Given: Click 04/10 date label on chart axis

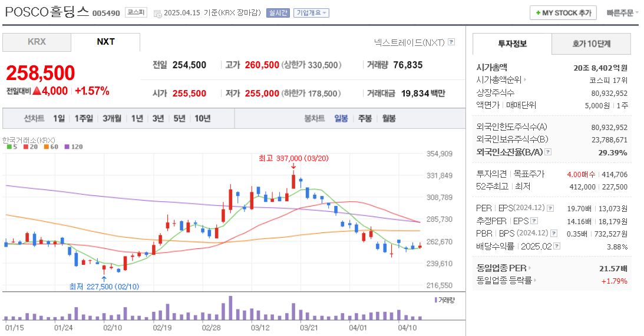Looking at the screenshot, I should pyautogui.click(x=407, y=328).
